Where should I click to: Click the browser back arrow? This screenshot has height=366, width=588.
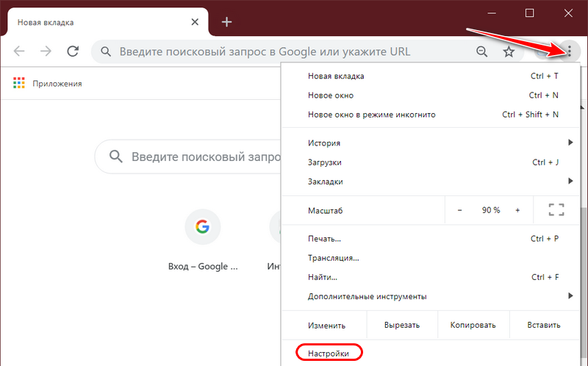pyautogui.click(x=19, y=51)
